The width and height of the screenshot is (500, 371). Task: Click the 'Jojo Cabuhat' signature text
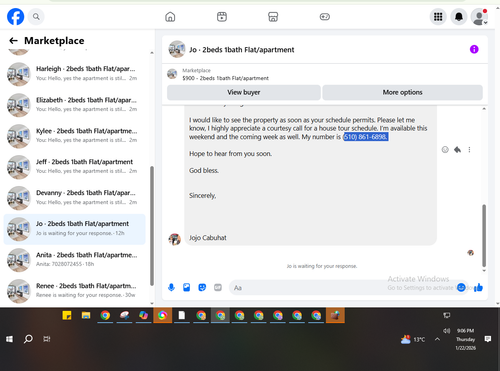208,238
